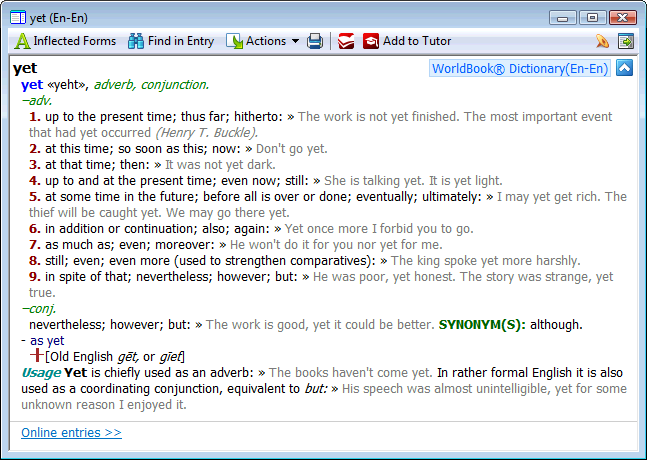Click the blue headword 'yet'
Image resolution: width=647 pixels, height=460 pixels.
(32, 85)
